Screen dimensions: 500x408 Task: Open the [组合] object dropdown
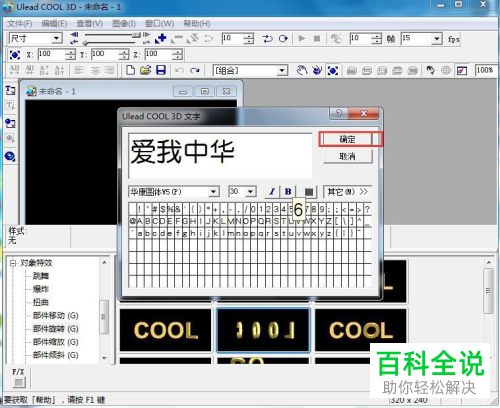point(282,70)
